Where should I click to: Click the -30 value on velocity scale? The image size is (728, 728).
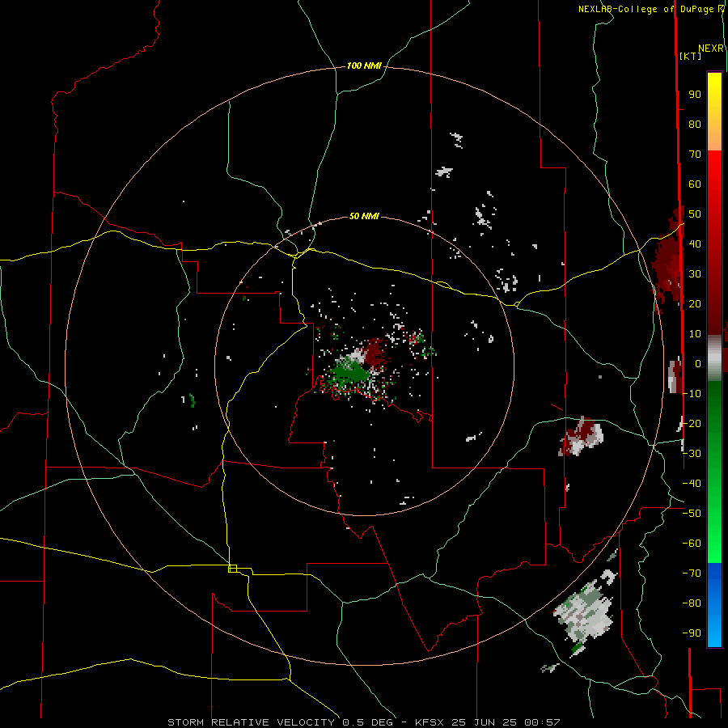coord(692,453)
